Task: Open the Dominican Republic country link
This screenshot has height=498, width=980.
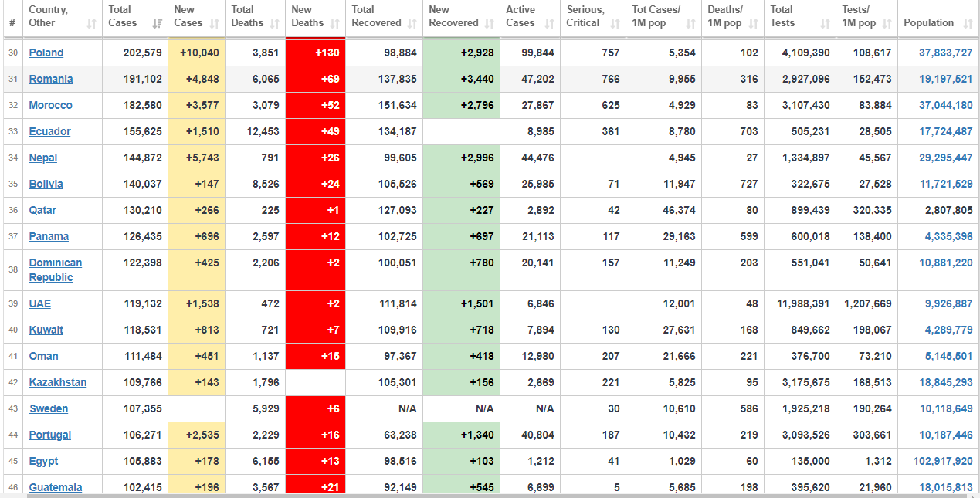Action: pyautogui.click(x=56, y=270)
